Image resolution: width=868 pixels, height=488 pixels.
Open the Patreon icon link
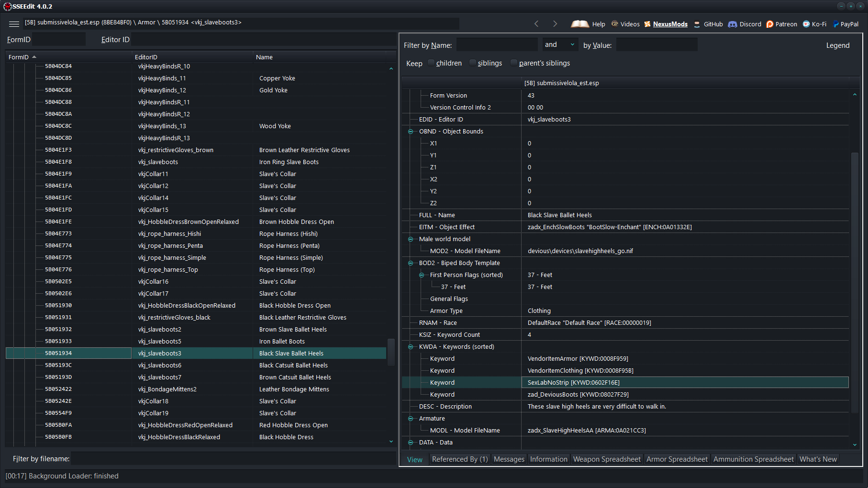769,24
